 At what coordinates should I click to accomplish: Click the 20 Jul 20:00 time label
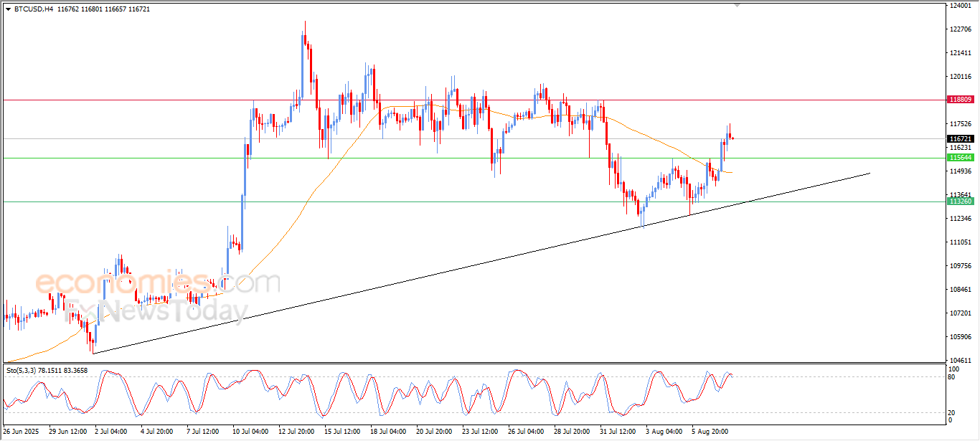[433, 432]
